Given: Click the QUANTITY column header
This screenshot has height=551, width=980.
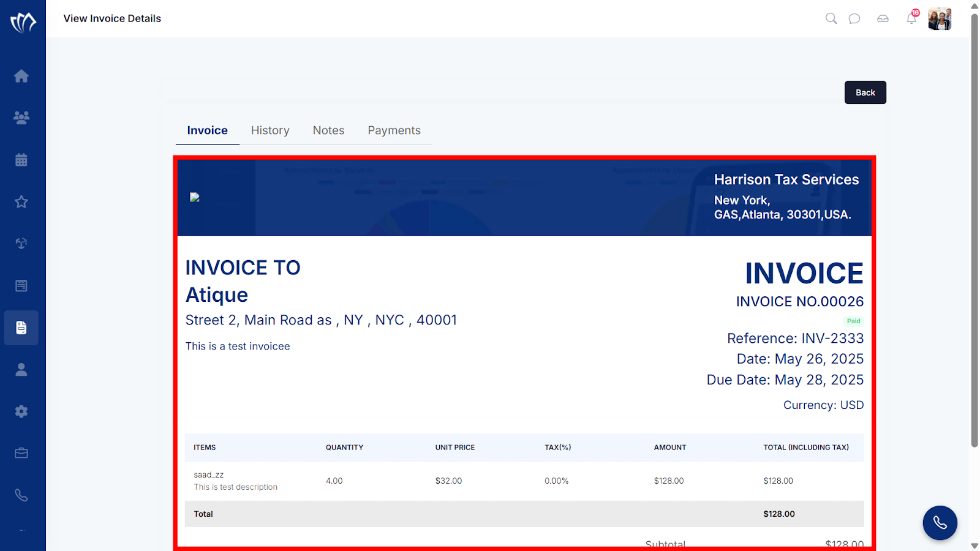Looking at the screenshot, I should coord(344,448).
